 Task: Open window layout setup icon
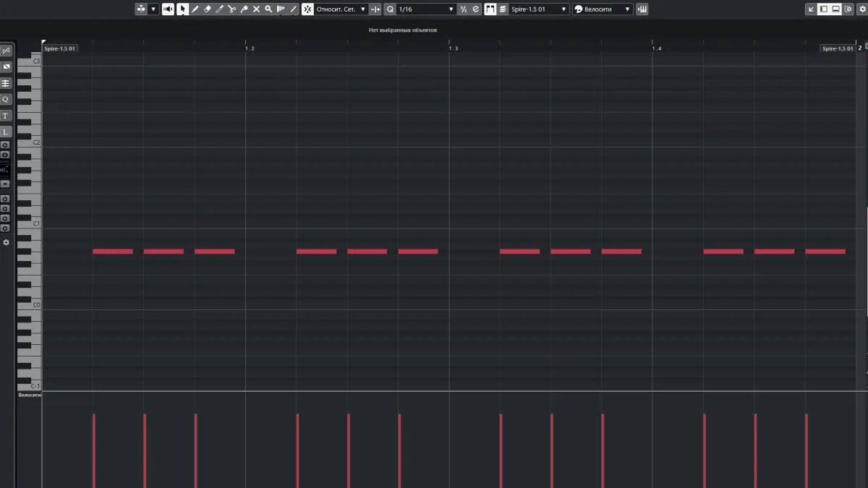coord(848,9)
